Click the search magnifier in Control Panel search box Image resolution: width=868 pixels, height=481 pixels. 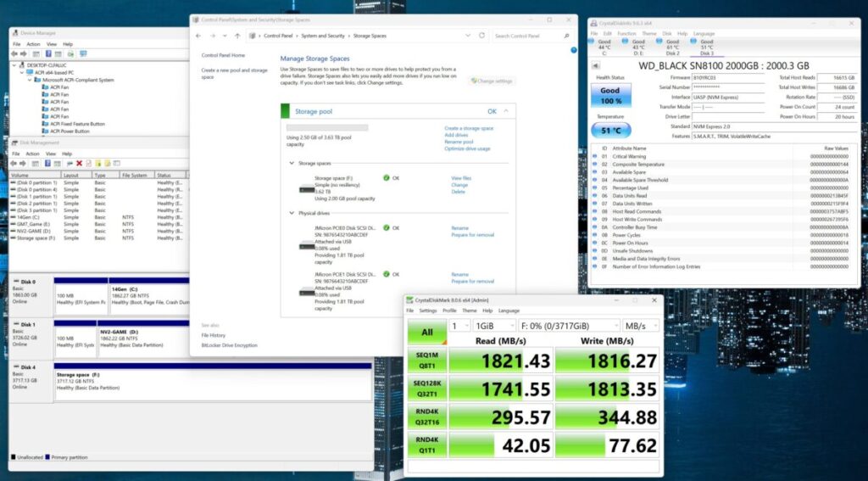pyautogui.click(x=566, y=36)
